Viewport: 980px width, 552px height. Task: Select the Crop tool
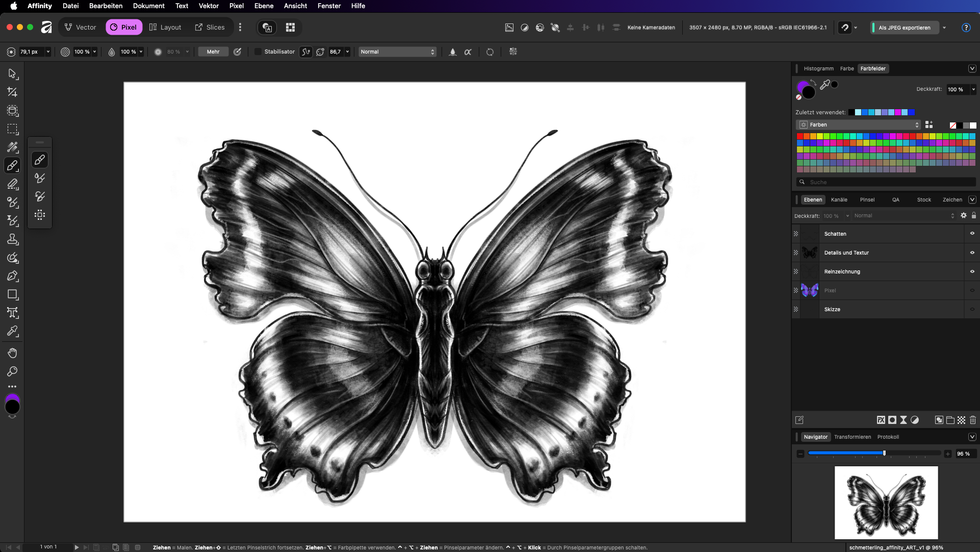12,92
